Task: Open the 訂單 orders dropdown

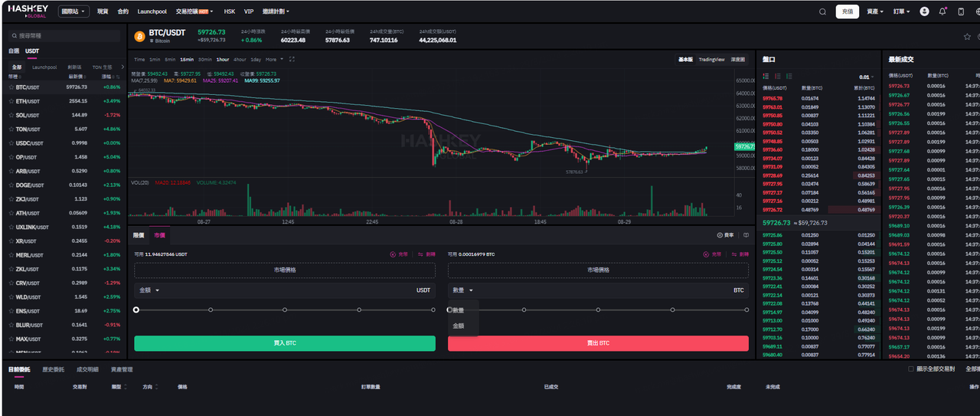Action: point(902,11)
